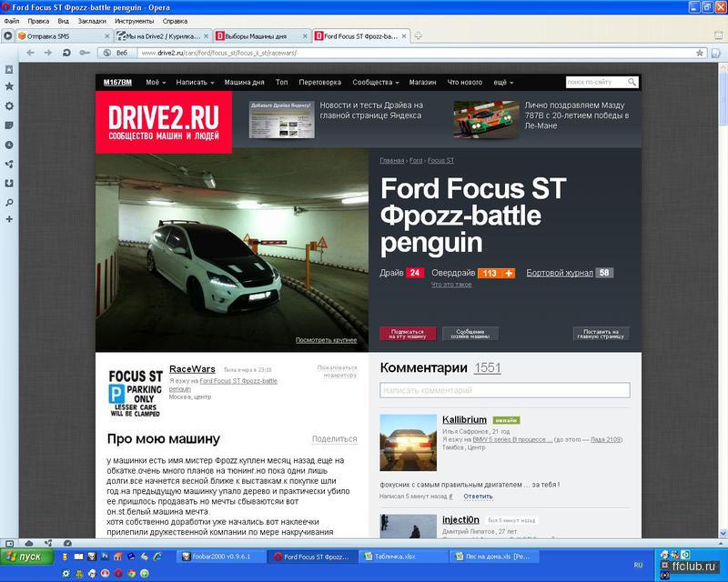Open the RaceWars user profile link

pyautogui.click(x=192, y=369)
